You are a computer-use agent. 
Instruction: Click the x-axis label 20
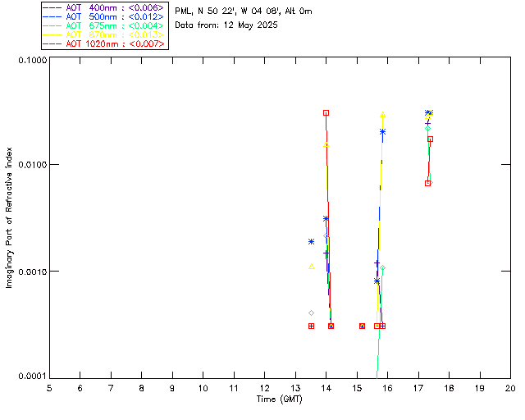pos(510,388)
